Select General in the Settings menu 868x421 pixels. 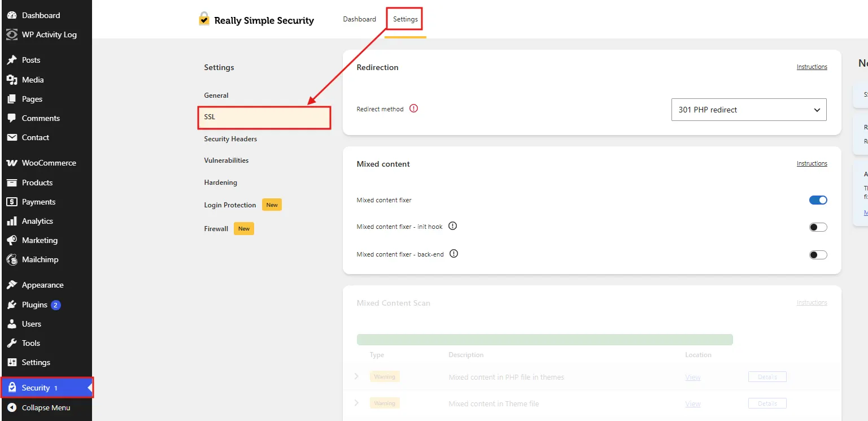216,96
